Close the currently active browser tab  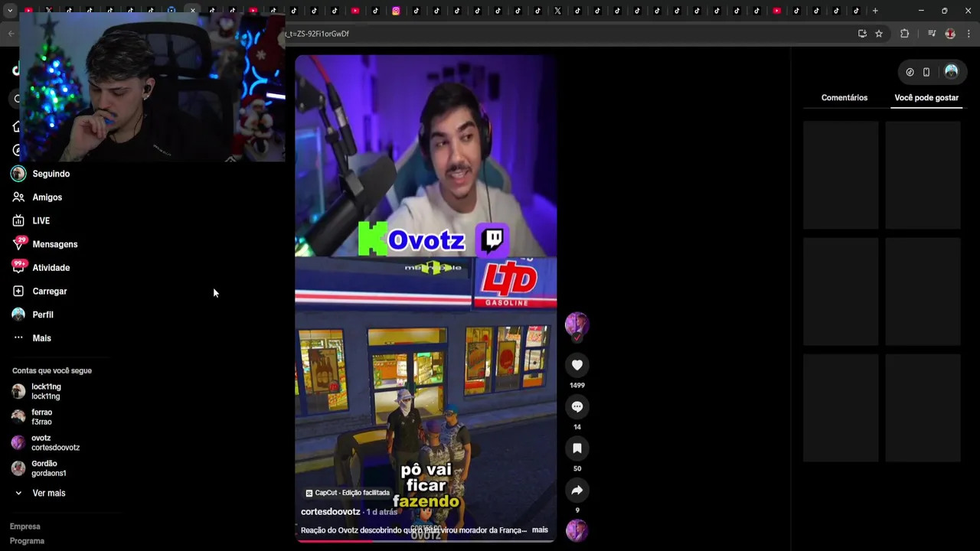coord(192,11)
